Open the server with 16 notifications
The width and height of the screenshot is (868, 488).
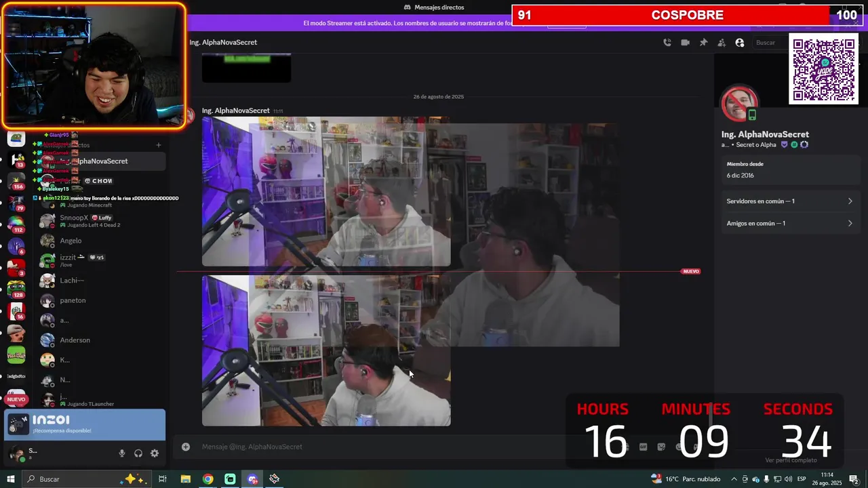point(16,311)
